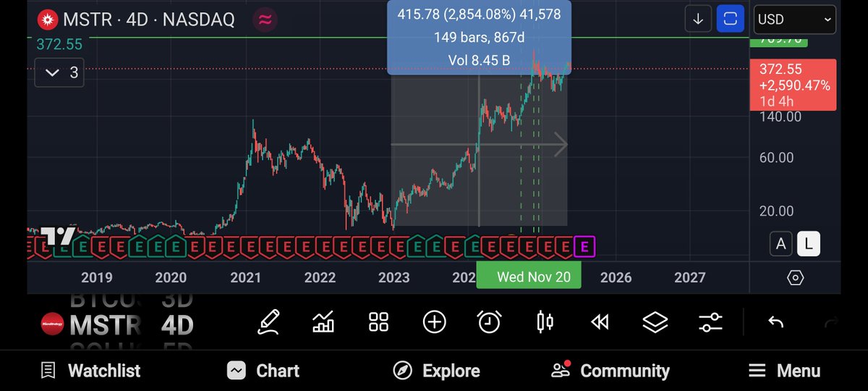Tap the pink approximate-sign icon beside NASDAQ

tap(265, 20)
